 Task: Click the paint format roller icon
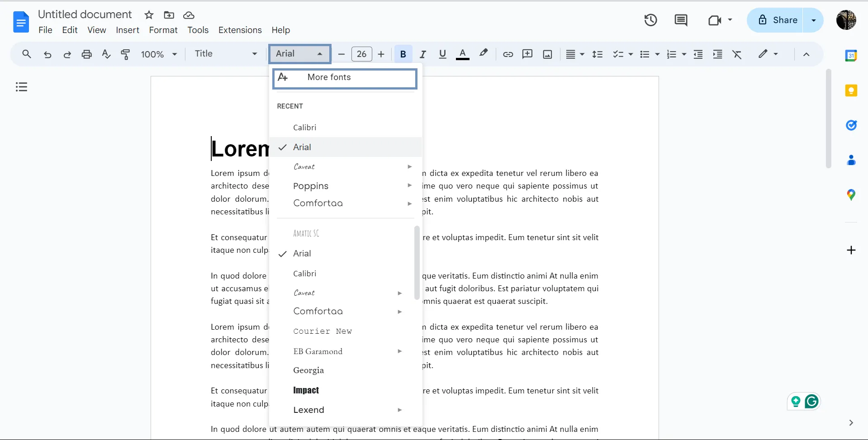click(x=125, y=54)
